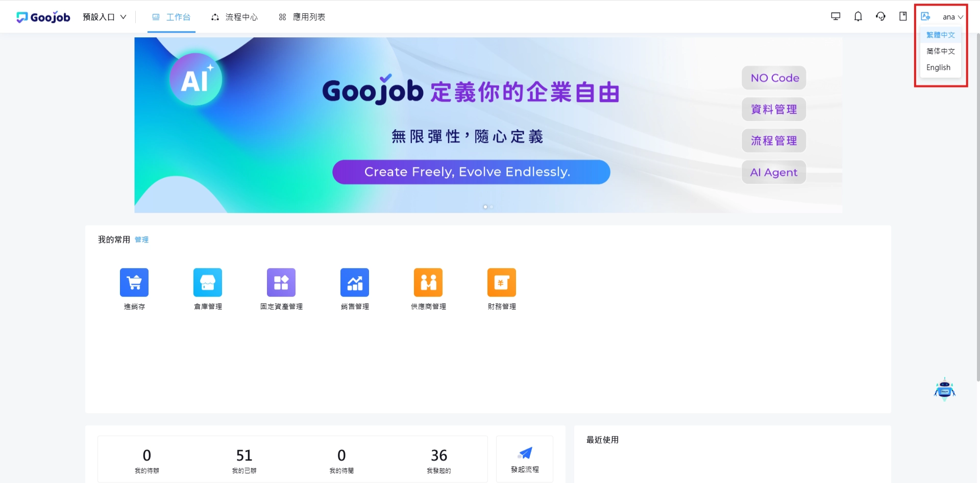The height and width of the screenshot is (483, 980).
Task: Click the AI circle badge on banner
Action: 196,79
